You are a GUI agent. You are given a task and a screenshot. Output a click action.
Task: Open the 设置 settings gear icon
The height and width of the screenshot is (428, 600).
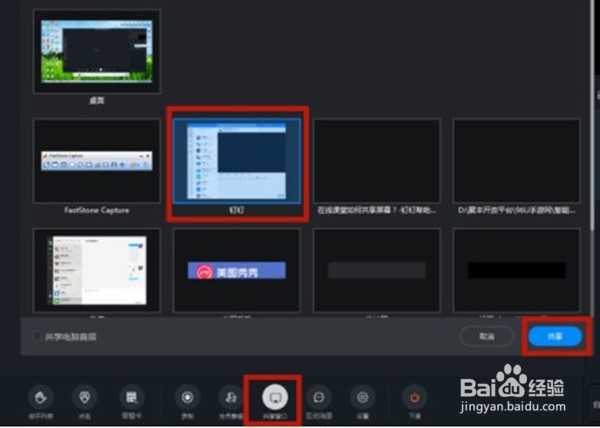363,397
